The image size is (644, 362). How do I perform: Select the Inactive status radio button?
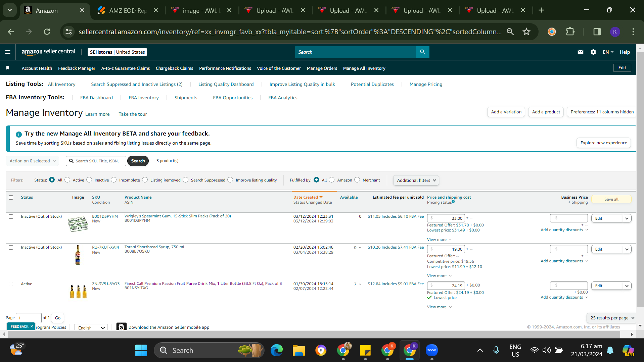89,180
